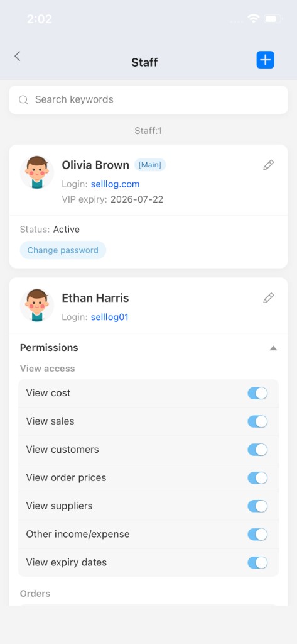Image resolution: width=297 pixels, height=644 pixels.
Task: Toggle the View cost permission
Action: tap(257, 393)
